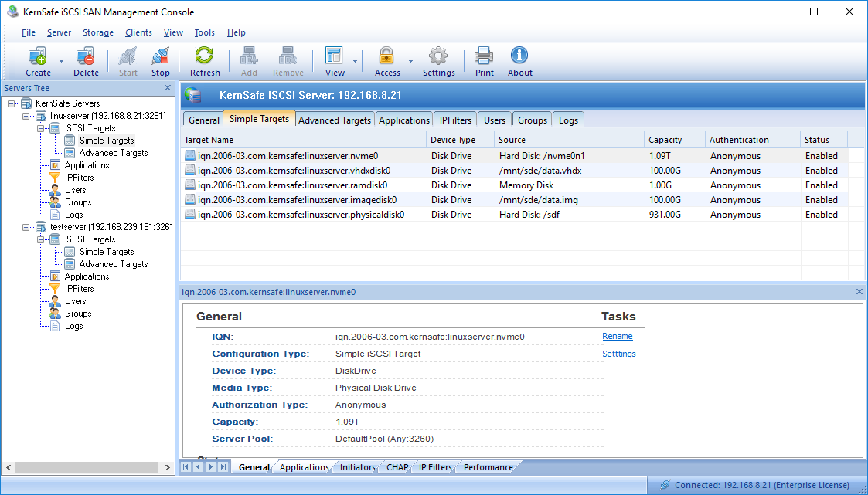Click the Add toolbar icon
Viewport: 868px width, 495px height.
(x=249, y=56)
